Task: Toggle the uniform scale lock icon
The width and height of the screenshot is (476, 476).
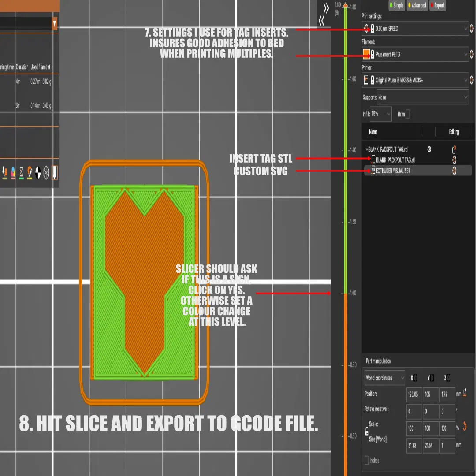Action: pyautogui.click(x=367, y=431)
